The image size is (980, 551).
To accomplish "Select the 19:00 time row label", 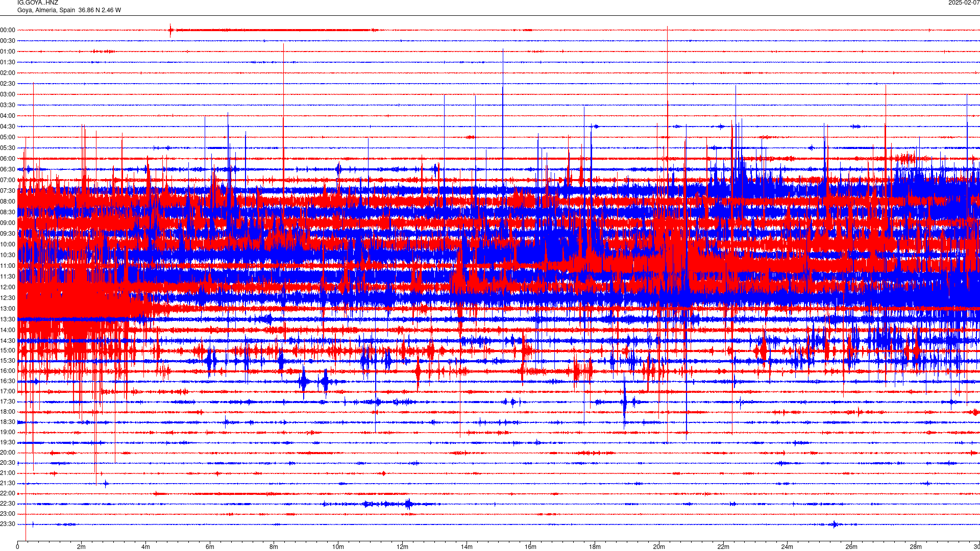I will click(8, 432).
